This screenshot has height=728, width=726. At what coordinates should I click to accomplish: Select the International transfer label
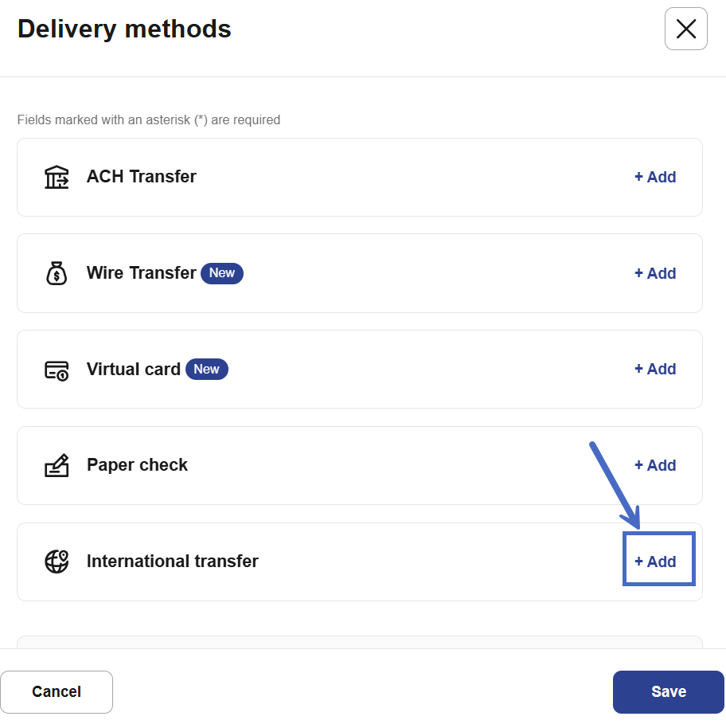173,562
